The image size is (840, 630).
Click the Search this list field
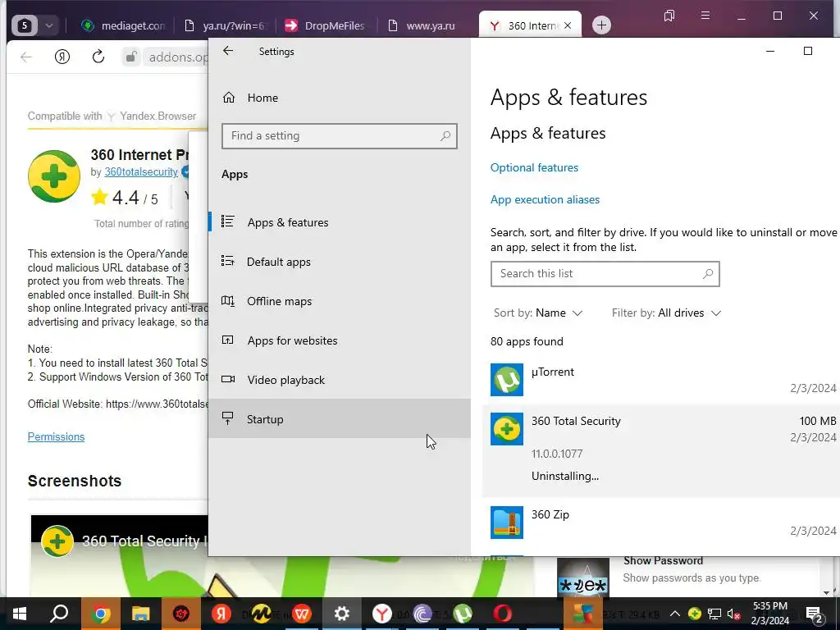tap(605, 274)
